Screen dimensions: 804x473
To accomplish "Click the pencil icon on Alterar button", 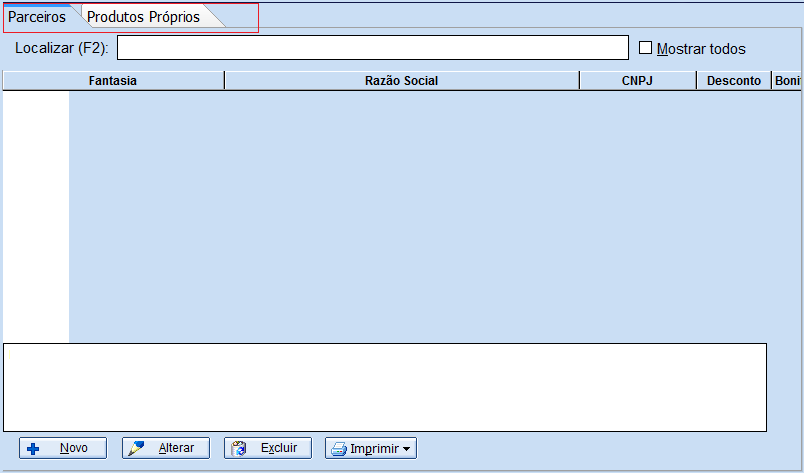I will point(137,449).
